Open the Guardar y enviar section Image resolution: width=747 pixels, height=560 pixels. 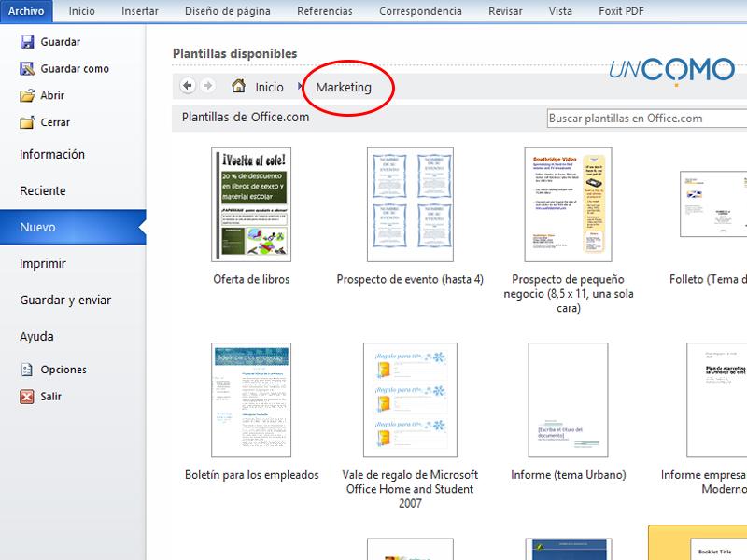tap(65, 301)
